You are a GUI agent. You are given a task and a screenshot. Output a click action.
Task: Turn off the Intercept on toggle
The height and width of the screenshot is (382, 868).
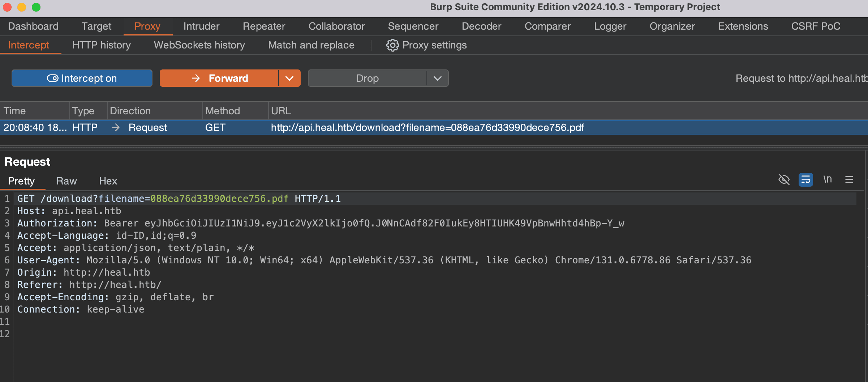point(82,78)
